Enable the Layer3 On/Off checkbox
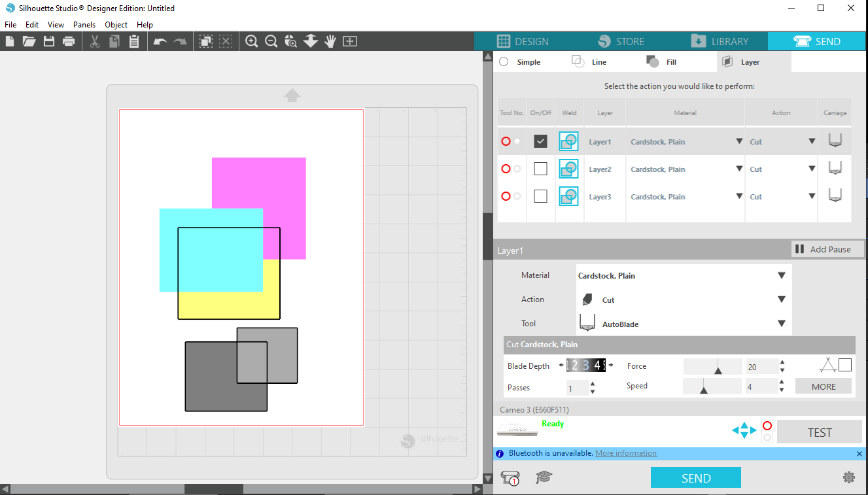The width and height of the screenshot is (868, 495). 540,196
